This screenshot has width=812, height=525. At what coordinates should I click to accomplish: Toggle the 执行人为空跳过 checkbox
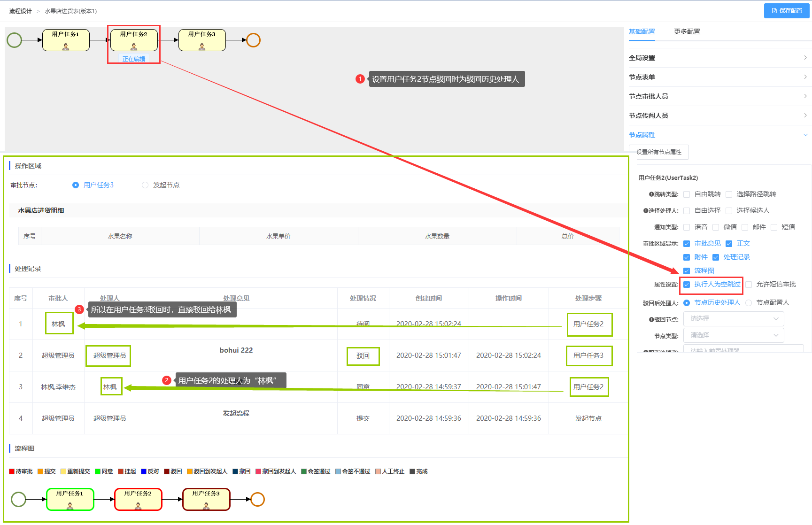(x=687, y=285)
